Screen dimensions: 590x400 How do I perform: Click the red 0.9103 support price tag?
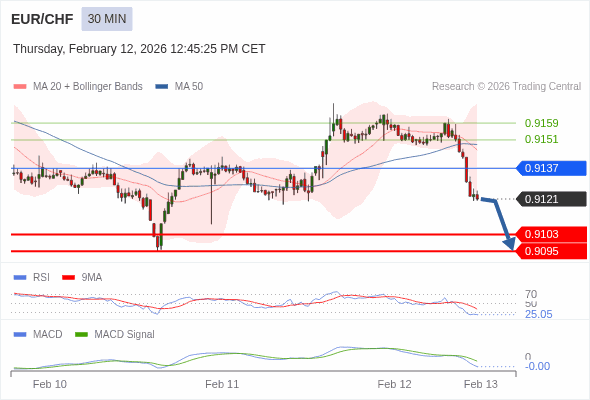coord(551,234)
